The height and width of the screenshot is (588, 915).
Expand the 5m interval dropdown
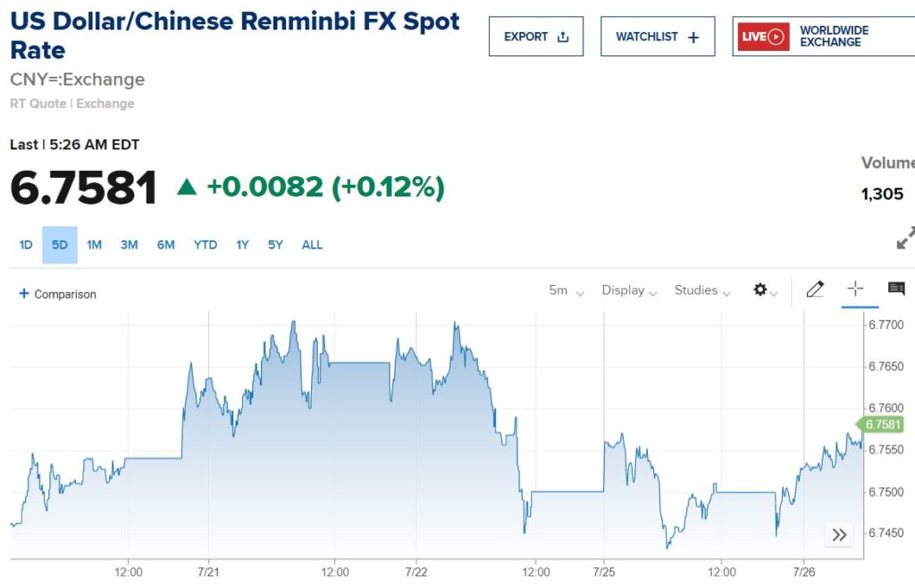pos(567,290)
